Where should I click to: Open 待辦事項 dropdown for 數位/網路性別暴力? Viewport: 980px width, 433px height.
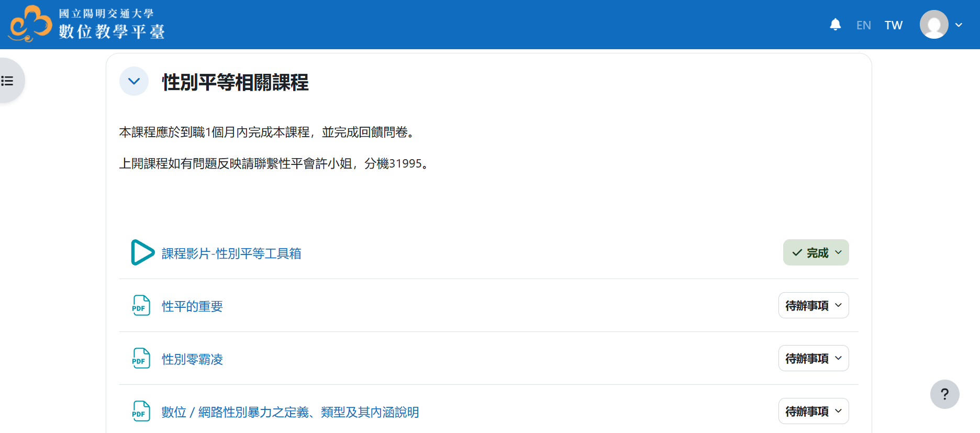coord(813,412)
